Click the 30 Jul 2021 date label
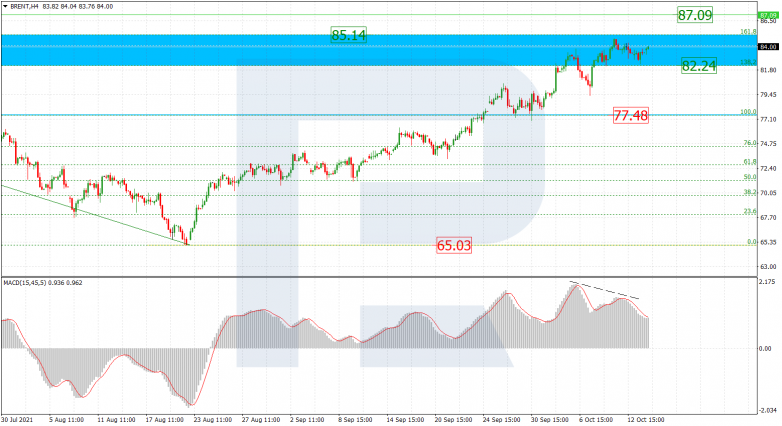This screenshot has height=426, width=782. (17, 420)
